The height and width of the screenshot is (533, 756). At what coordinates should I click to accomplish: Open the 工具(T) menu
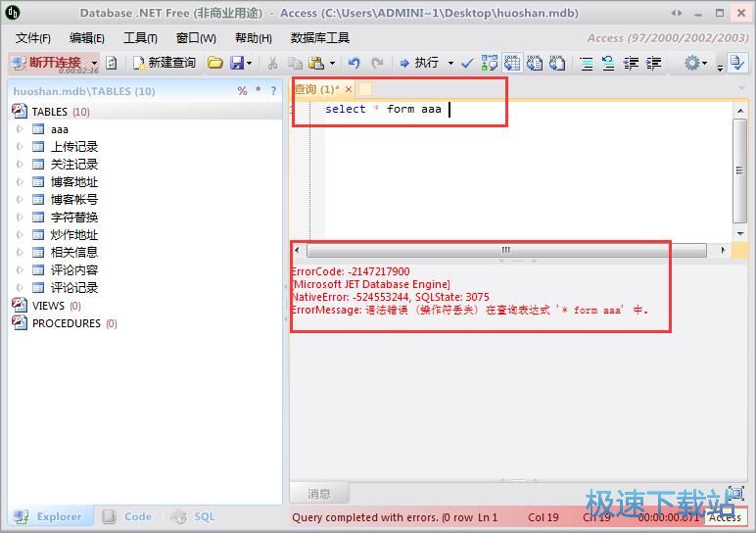(140, 38)
